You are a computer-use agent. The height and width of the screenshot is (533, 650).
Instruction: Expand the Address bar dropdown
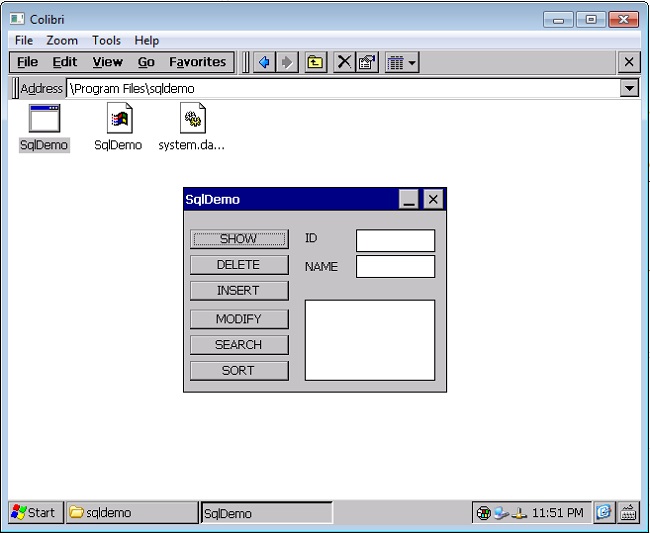click(x=629, y=88)
